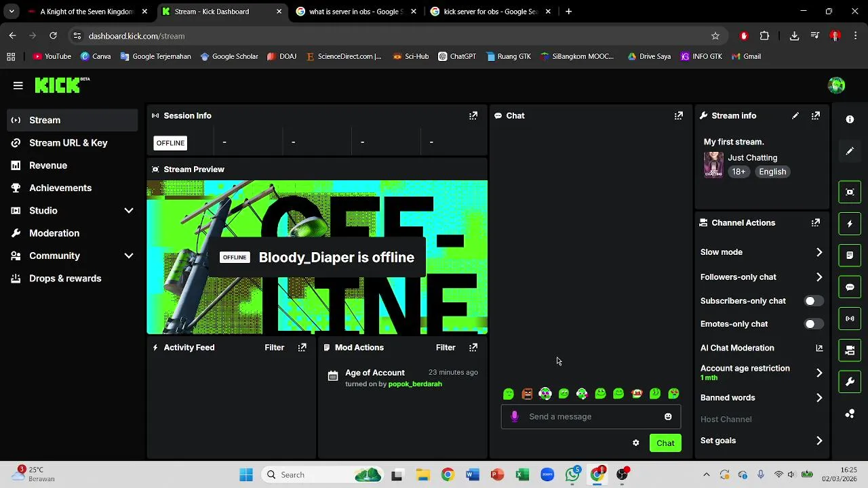Toggle the channel actions widget icon in the right sidebar
The image size is (868, 488).
[850, 350]
